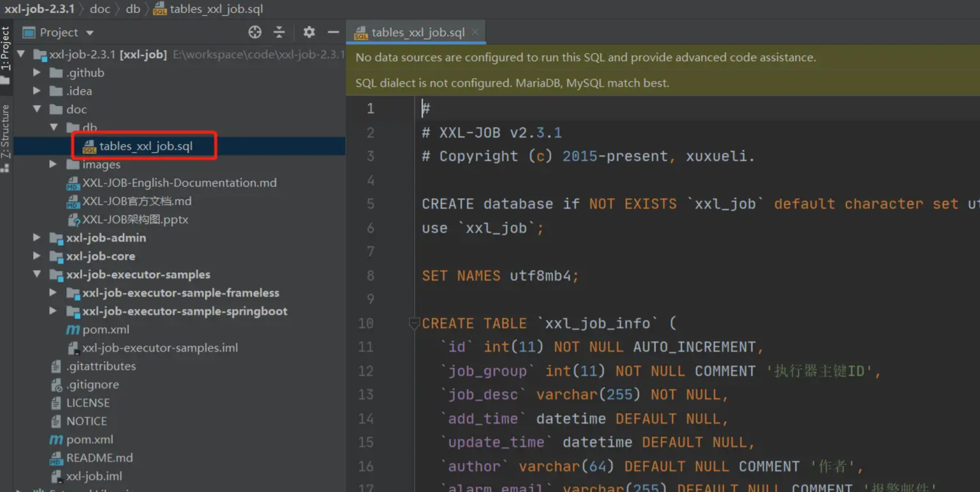Screen dimensions: 980x492
Task: Click the .gitignore file icon
Action: (x=56, y=385)
